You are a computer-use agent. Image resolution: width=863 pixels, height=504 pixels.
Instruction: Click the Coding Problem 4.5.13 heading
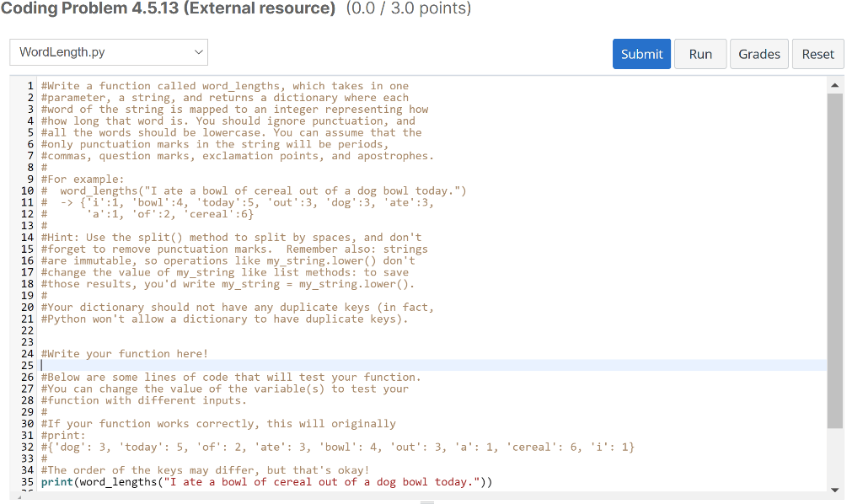pos(168,8)
